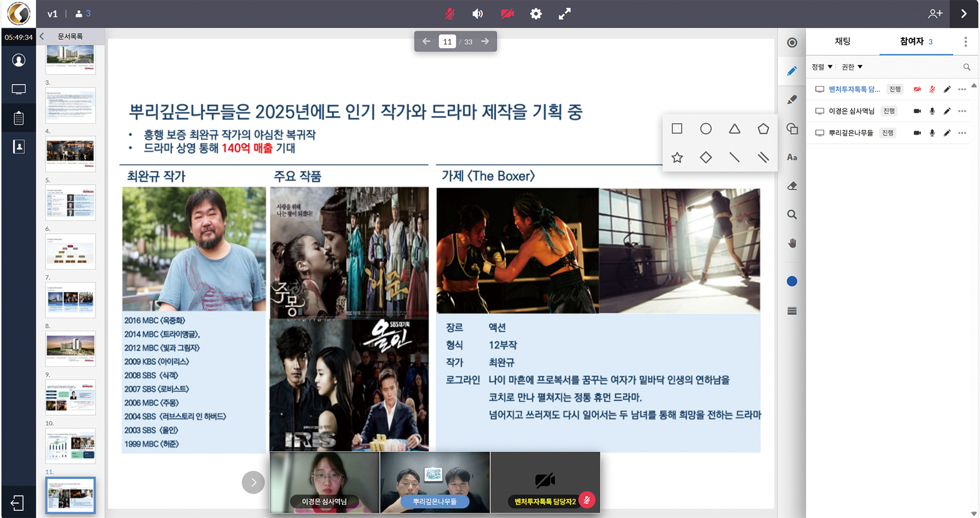This screenshot has width=980, height=518.
Task: Click the 벤처투자톡톡 담... participant name
Action: 854,89
